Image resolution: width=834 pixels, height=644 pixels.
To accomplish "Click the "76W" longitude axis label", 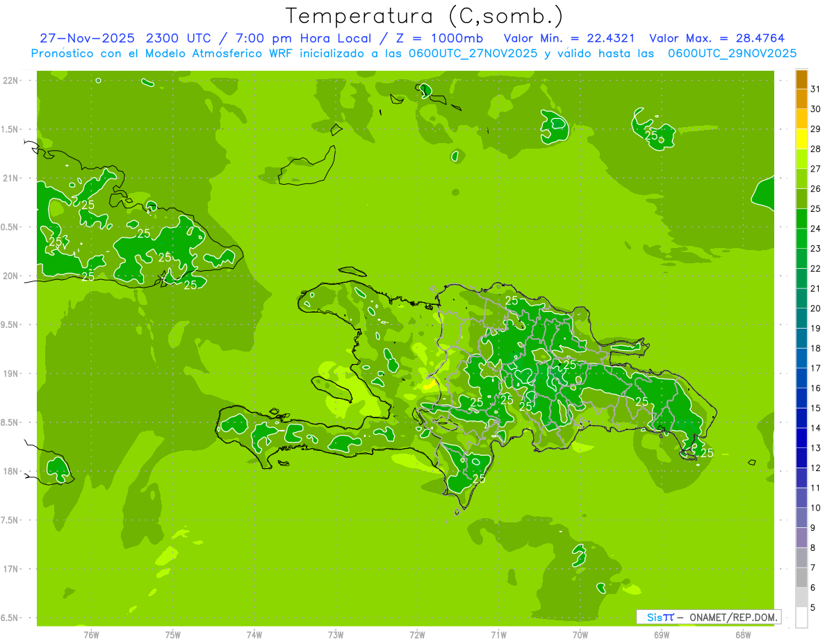I will [x=91, y=635].
